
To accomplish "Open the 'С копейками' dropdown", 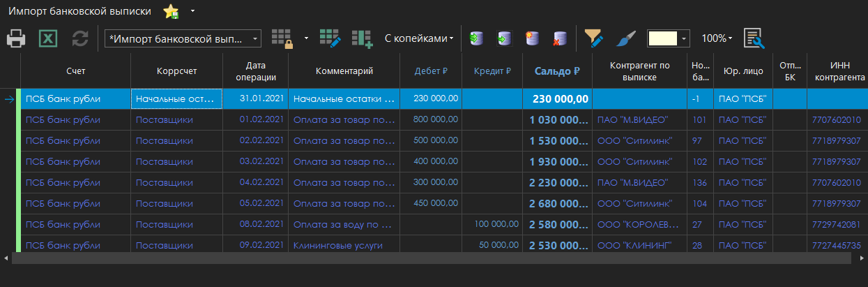I will [x=419, y=38].
